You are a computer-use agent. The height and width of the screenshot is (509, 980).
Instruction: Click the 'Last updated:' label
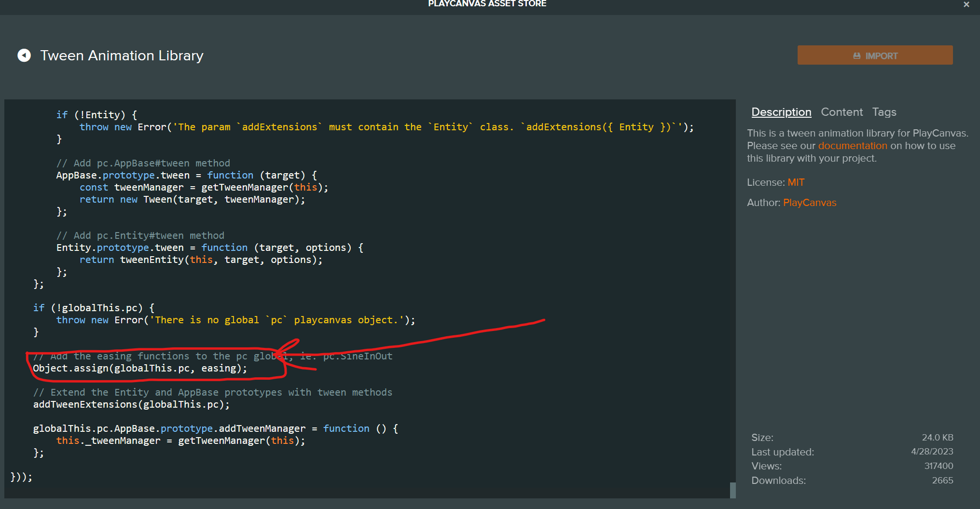click(783, 452)
